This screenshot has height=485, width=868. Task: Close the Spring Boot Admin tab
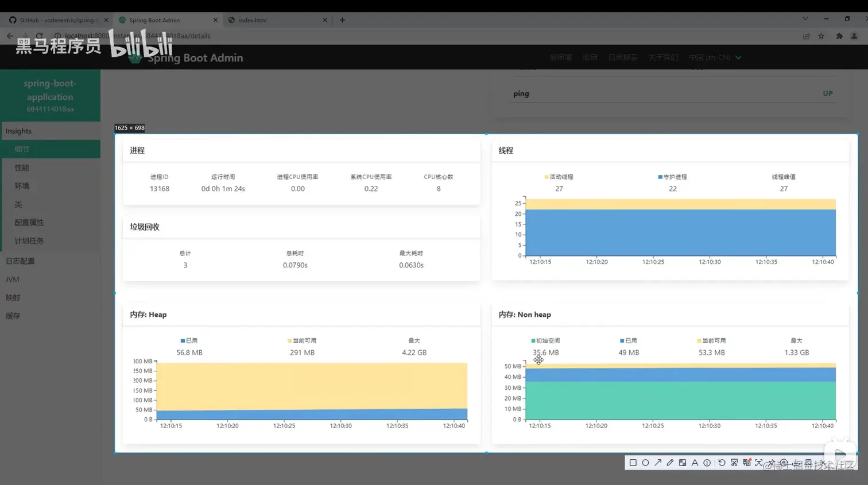pyautogui.click(x=215, y=20)
